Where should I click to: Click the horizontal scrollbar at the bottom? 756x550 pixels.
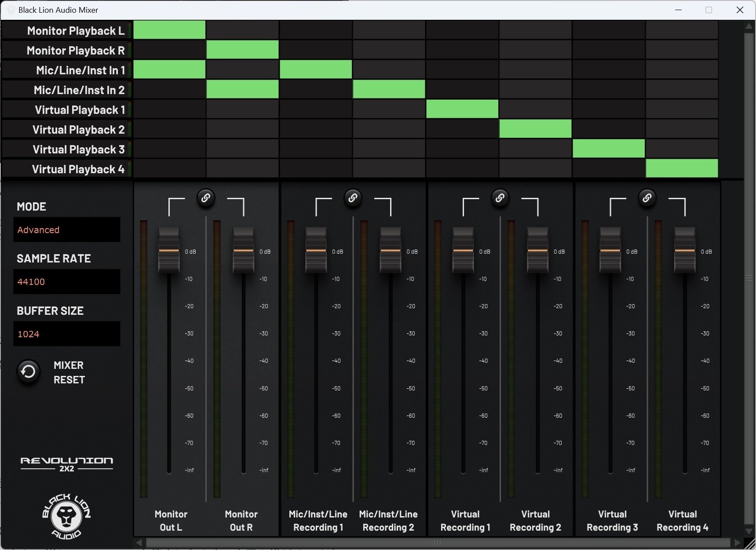pos(438,543)
